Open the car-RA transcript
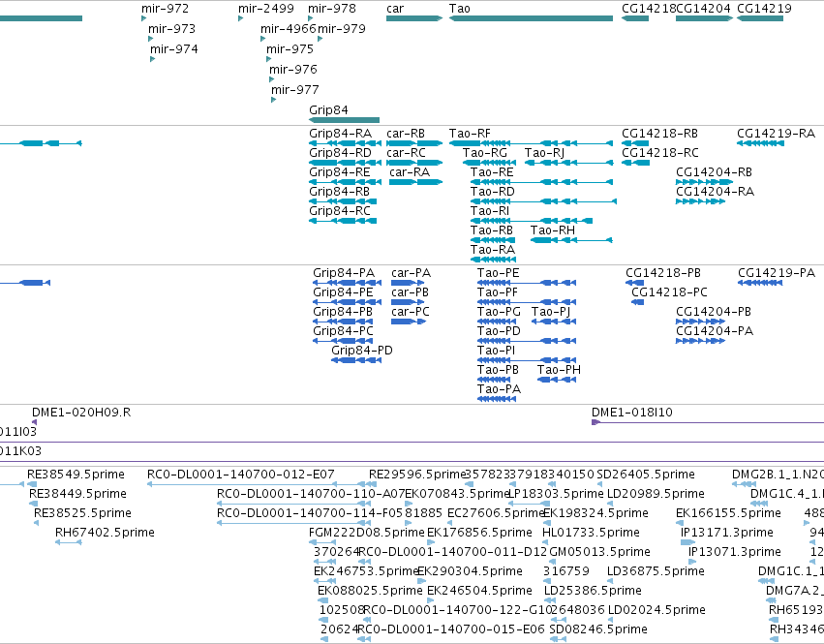Viewport: 824px width, 644px height. [415, 182]
